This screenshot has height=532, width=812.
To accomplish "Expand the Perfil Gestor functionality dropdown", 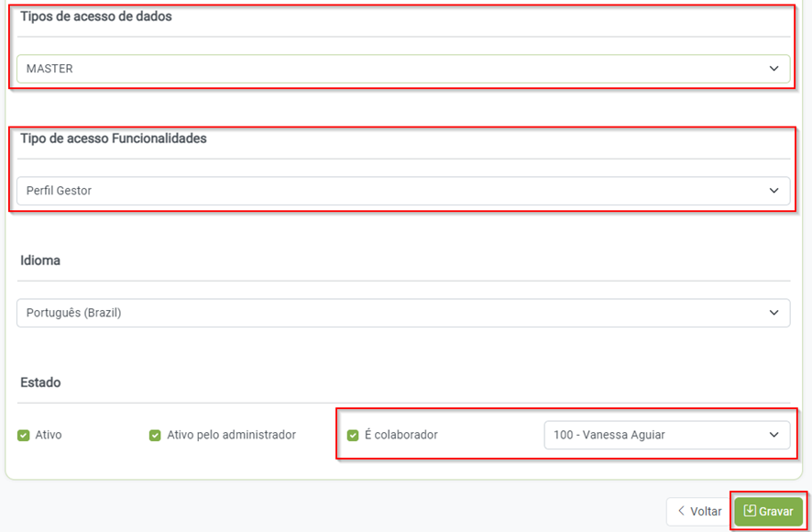I will pos(402,191).
